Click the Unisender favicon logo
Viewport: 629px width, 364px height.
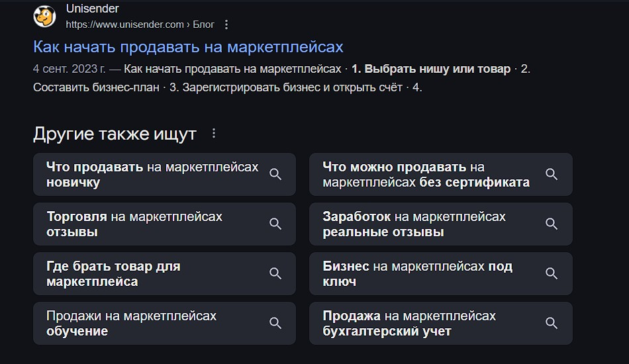click(x=44, y=17)
